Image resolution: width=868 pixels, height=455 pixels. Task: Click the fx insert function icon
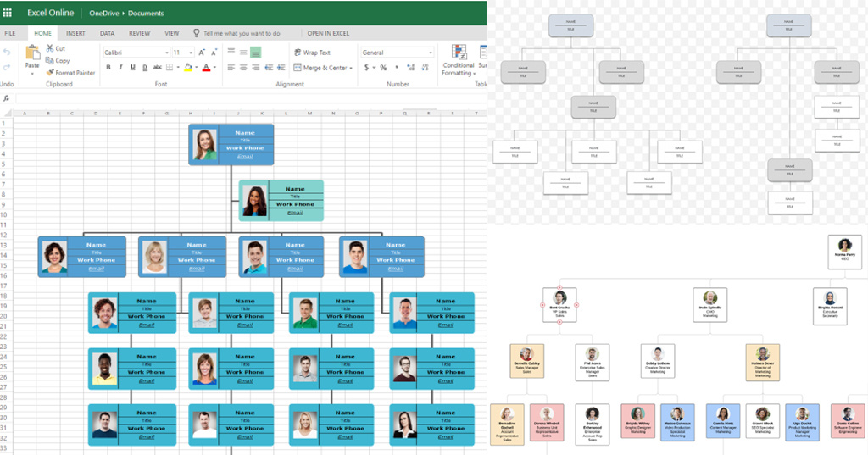point(7,98)
